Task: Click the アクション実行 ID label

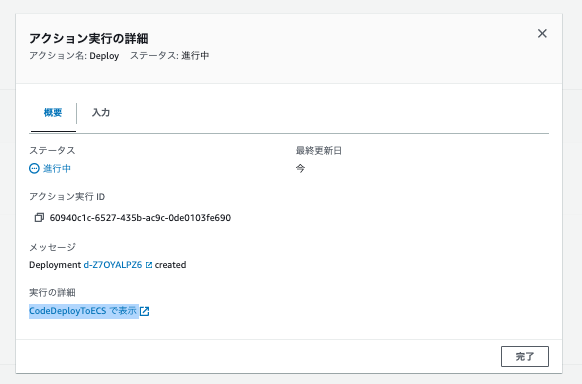Action: pos(67,197)
